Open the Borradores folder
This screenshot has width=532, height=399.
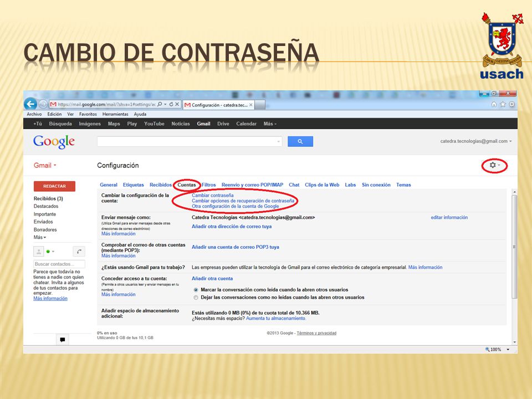click(45, 229)
